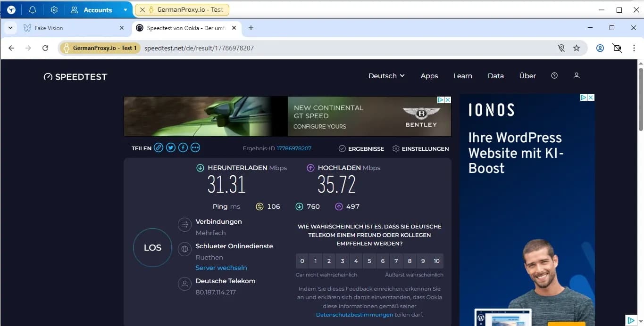Open the Accounts dropdown arrow
The image size is (644, 326).
click(x=125, y=10)
